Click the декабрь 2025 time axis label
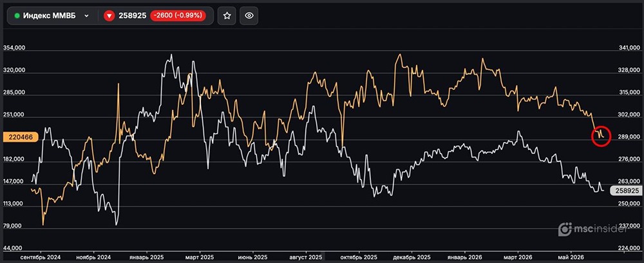 (412, 257)
